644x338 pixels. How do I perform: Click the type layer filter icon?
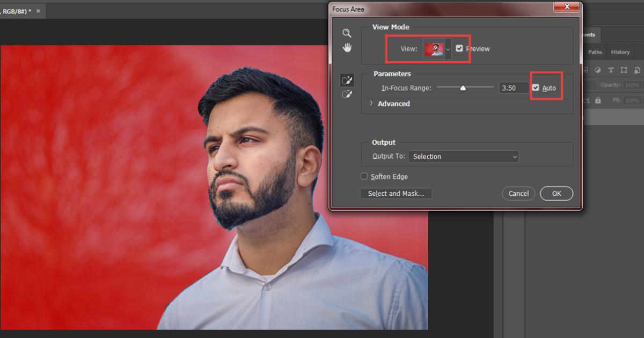(611, 70)
